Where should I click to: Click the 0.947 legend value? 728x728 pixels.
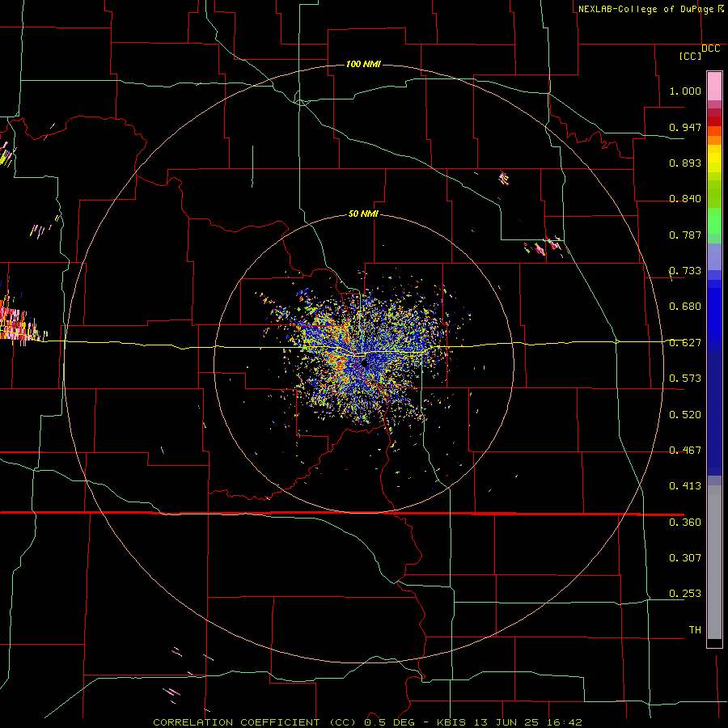tap(685, 127)
